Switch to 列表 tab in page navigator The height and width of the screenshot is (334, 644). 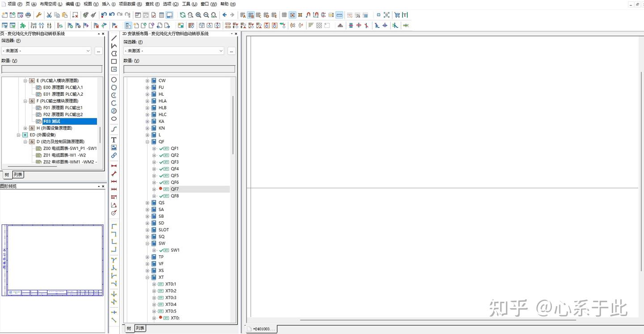tap(18, 175)
